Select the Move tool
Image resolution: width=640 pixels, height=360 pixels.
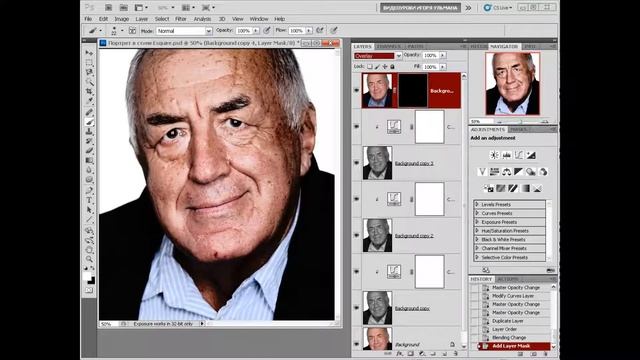click(x=89, y=53)
